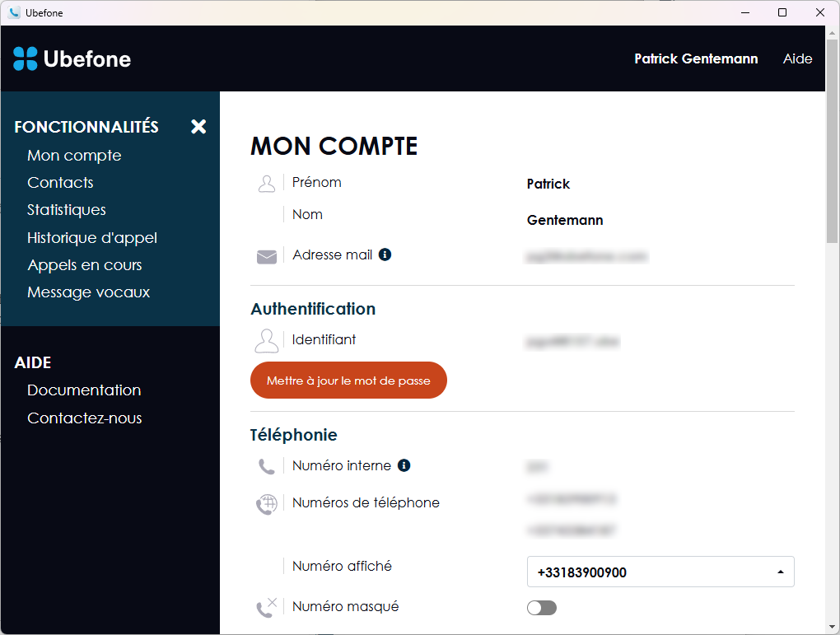Open Statistiques in the sidebar
Viewport: 840px width, 635px height.
(67, 210)
